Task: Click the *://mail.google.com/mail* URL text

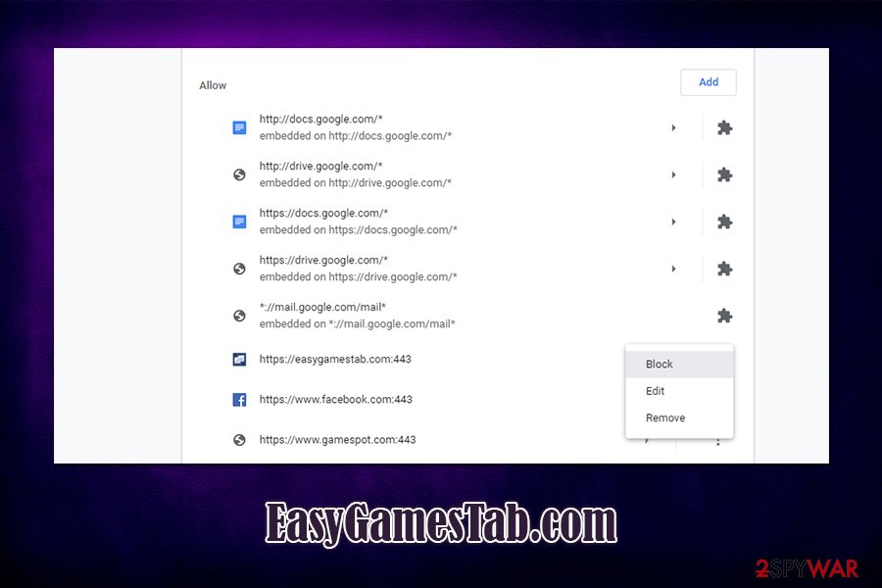Action: tap(322, 307)
